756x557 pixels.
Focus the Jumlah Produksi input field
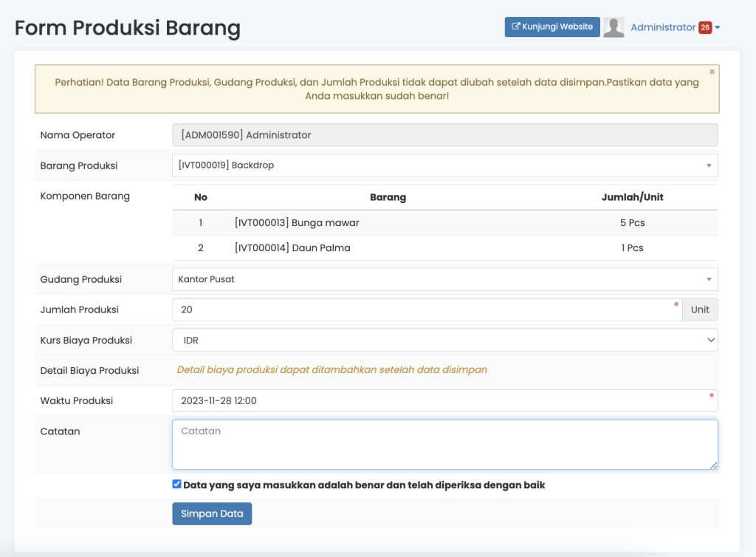(421, 310)
